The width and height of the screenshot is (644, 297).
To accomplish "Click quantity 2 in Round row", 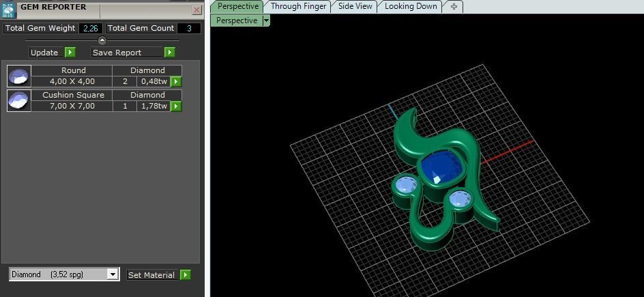I will pyautogui.click(x=125, y=81).
